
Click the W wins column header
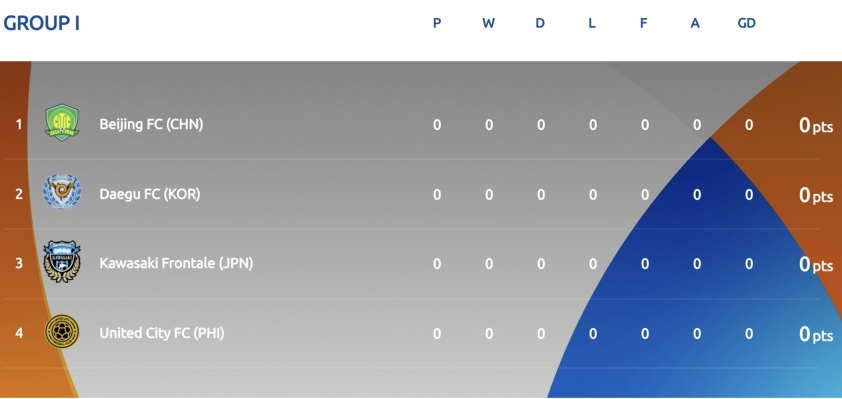point(488,23)
